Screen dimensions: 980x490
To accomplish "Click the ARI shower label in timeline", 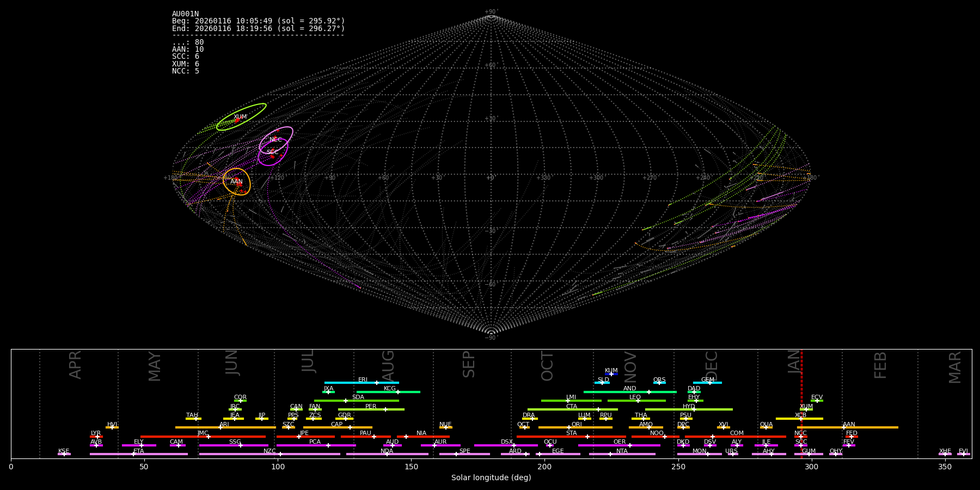I will [x=224, y=425].
